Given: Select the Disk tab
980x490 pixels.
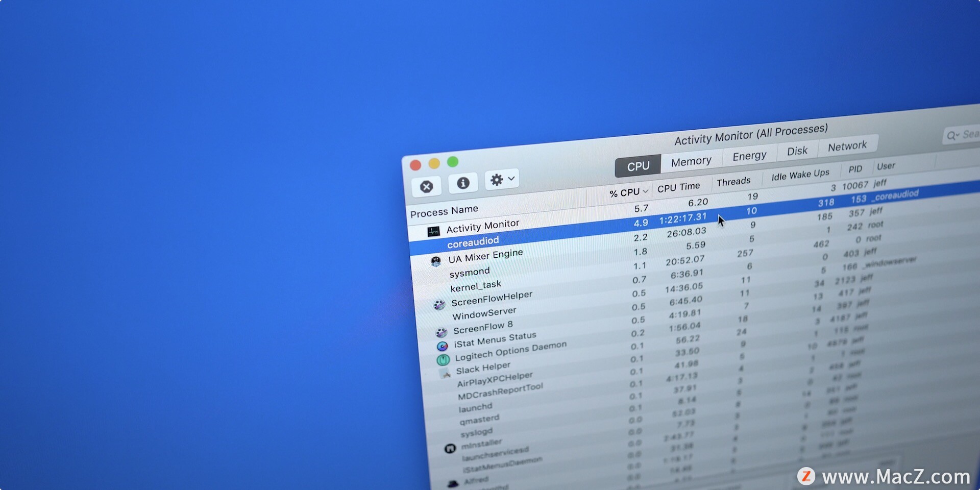Looking at the screenshot, I should 797,151.
